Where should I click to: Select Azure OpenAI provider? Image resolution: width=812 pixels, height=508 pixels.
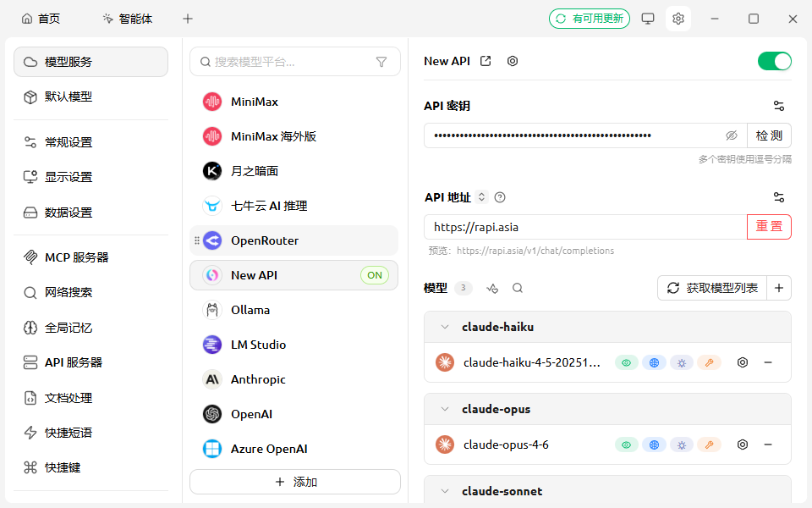pos(294,449)
